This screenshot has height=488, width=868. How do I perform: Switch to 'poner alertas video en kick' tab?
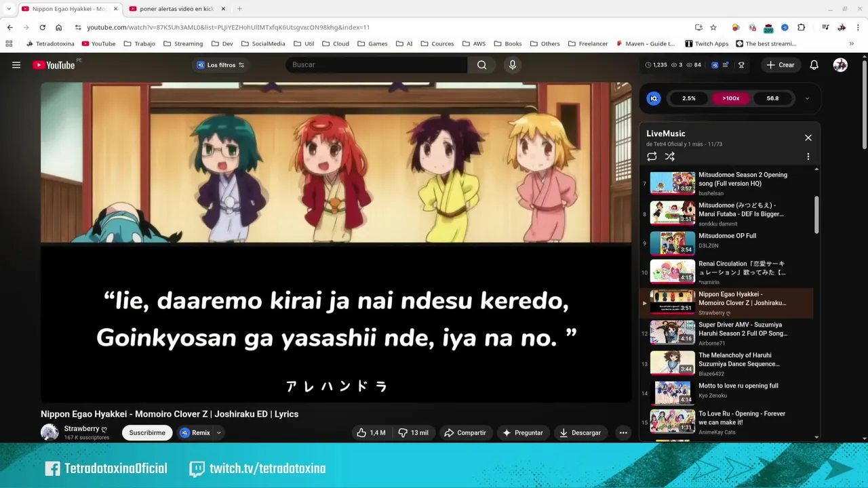pos(176,9)
